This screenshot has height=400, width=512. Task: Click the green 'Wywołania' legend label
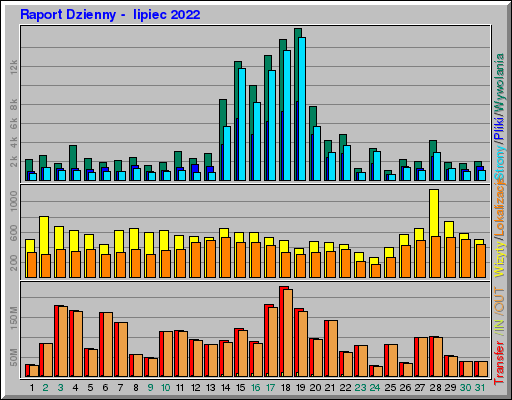[499, 82]
